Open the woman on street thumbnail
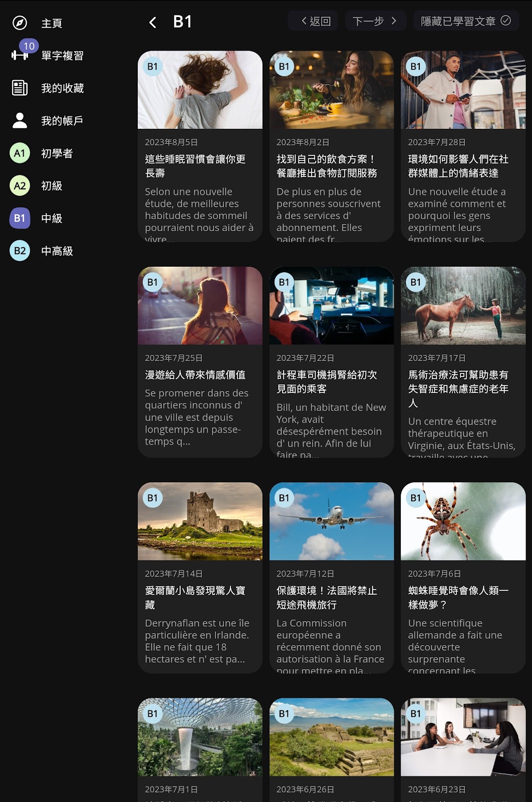Image resolution: width=532 pixels, height=802 pixels. click(x=200, y=306)
